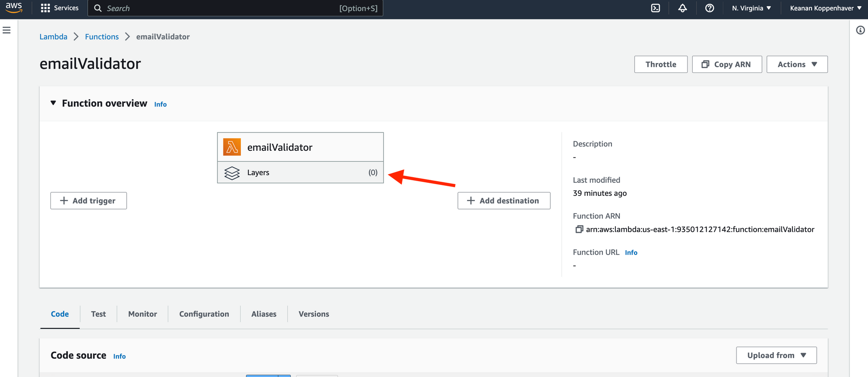Switch to the Code tab
This screenshot has width=868, height=377.
[x=60, y=314]
